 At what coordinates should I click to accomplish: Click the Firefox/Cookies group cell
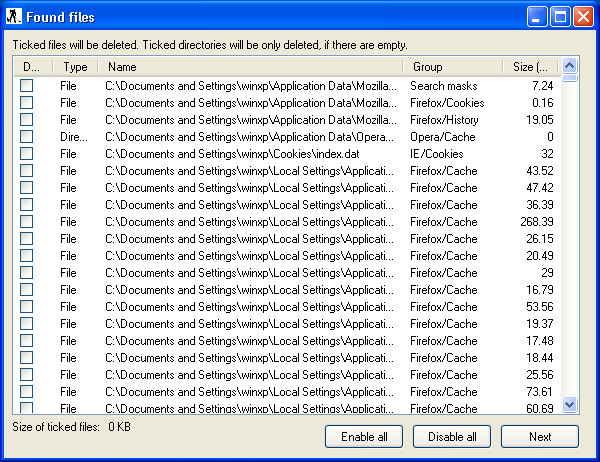[447, 103]
